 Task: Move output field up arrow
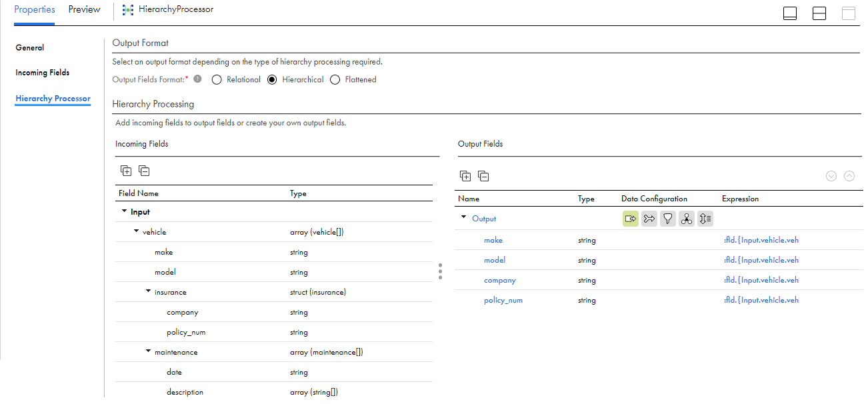pos(849,176)
